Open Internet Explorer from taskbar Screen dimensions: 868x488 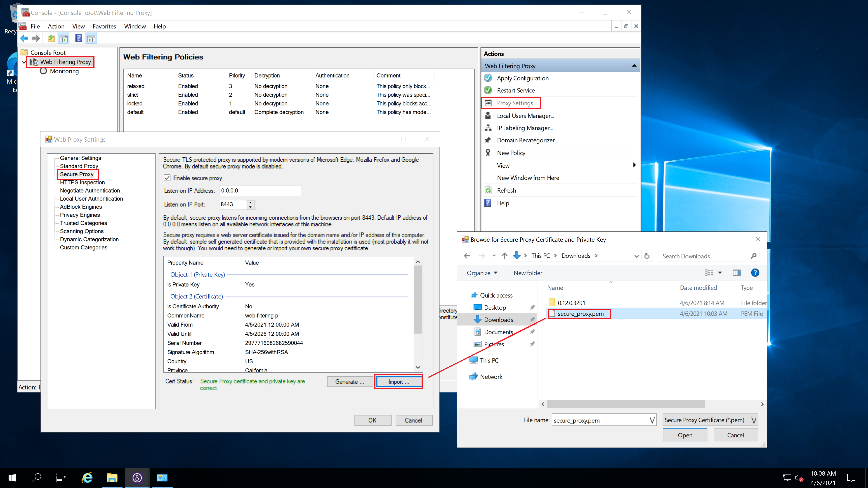(87, 478)
